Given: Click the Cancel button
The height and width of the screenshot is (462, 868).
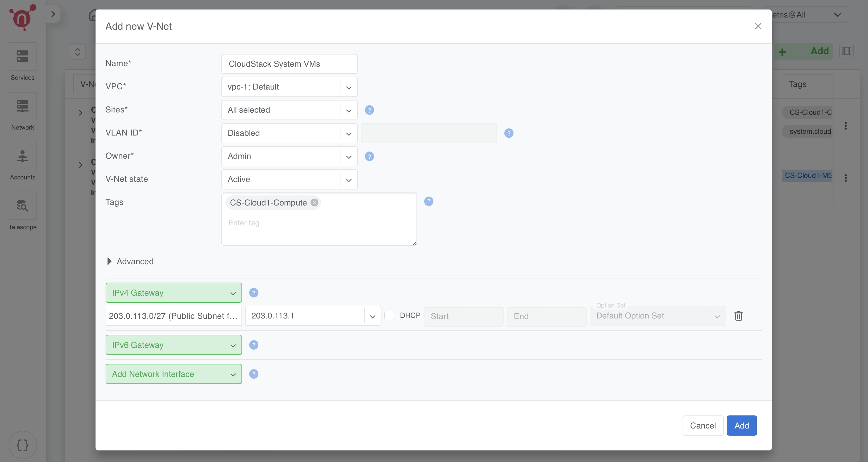Looking at the screenshot, I should click(x=702, y=426).
